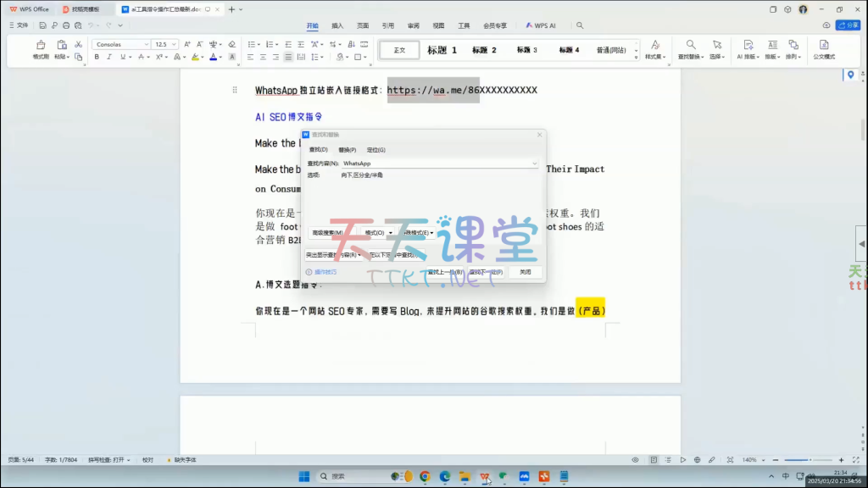Open WPS Office from the Windows taskbar

485,477
